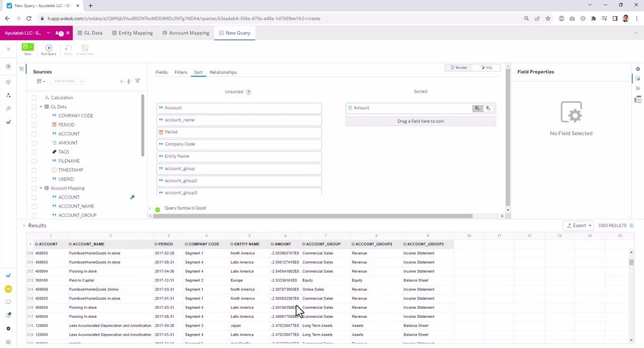
Task: Toggle the Sources panel icon
Action: (22, 69)
